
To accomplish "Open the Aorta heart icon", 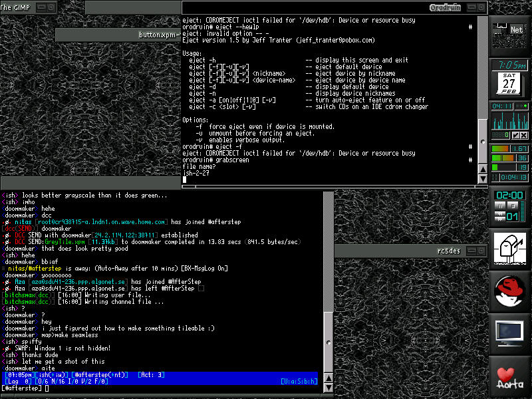I will tap(510, 377).
